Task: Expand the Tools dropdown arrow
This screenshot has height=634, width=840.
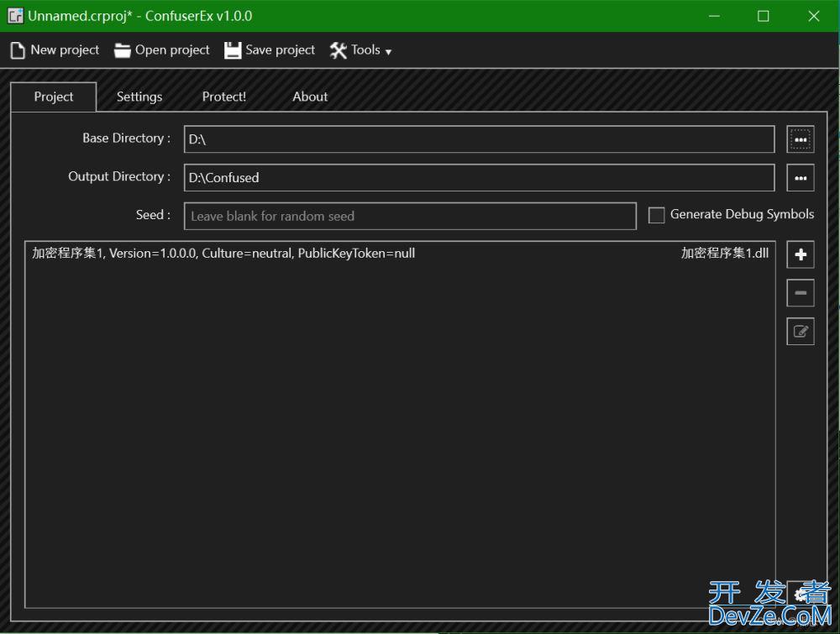Action: 388,52
